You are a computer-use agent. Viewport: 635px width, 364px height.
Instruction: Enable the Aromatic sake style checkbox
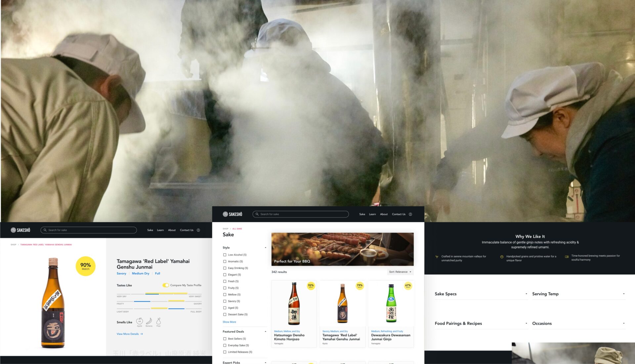click(224, 261)
